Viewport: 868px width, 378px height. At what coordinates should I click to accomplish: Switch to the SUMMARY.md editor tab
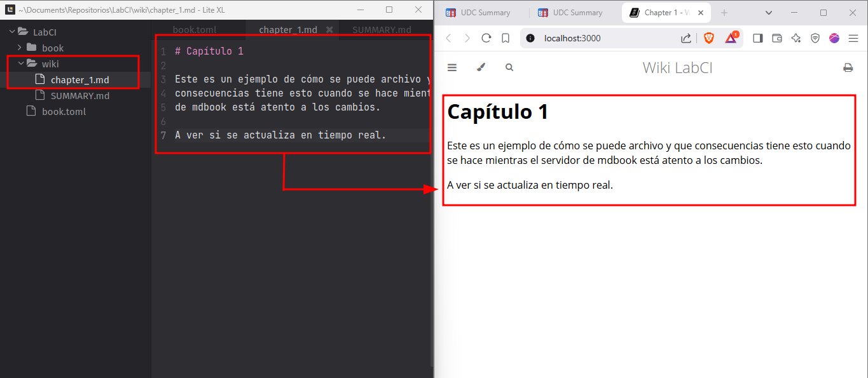pos(382,30)
